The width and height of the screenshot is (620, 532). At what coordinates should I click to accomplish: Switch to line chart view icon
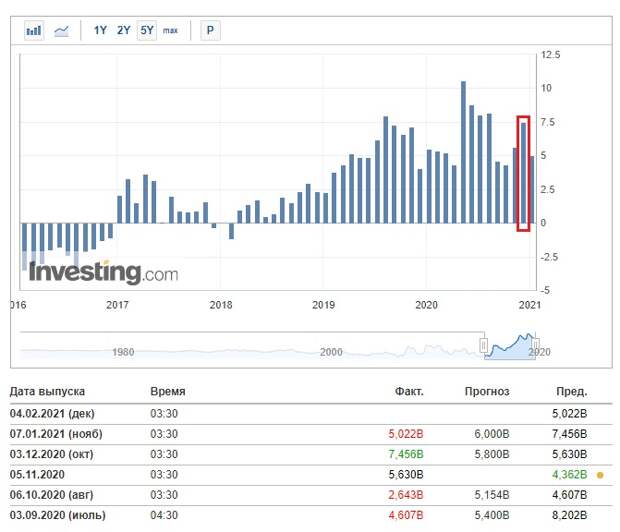pos(61,31)
